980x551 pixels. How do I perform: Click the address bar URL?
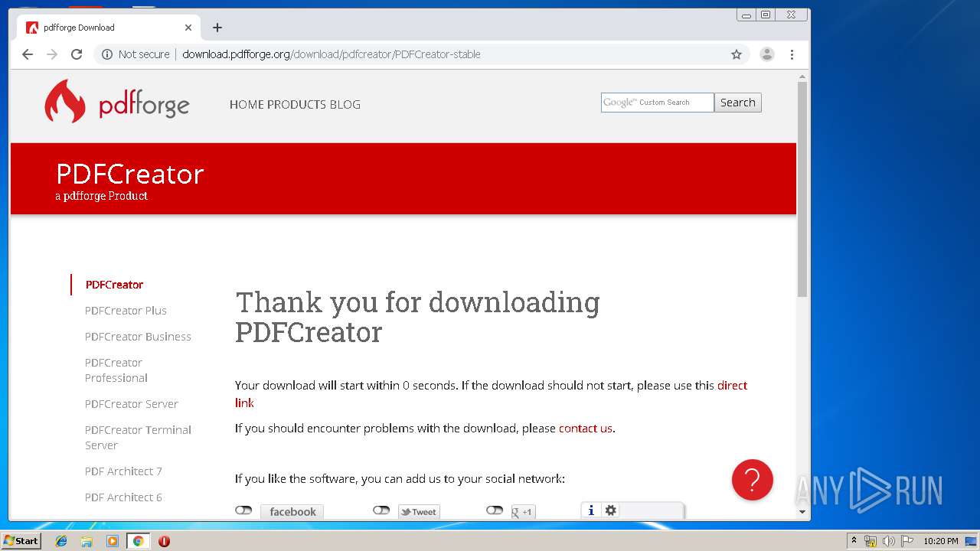[332, 54]
